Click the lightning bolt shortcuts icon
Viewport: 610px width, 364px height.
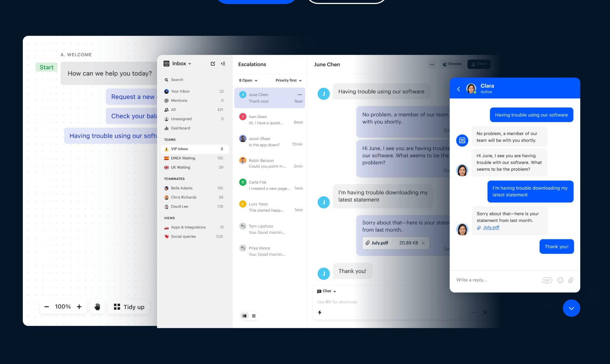320,312
